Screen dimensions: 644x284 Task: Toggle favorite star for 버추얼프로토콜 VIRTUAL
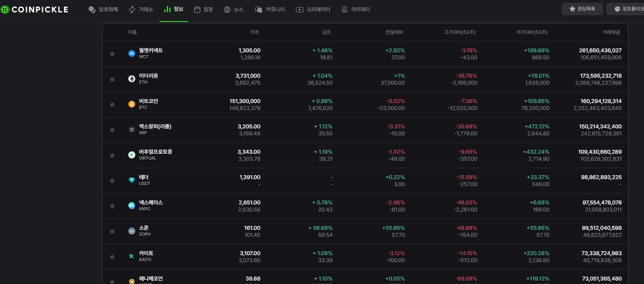(x=112, y=155)
